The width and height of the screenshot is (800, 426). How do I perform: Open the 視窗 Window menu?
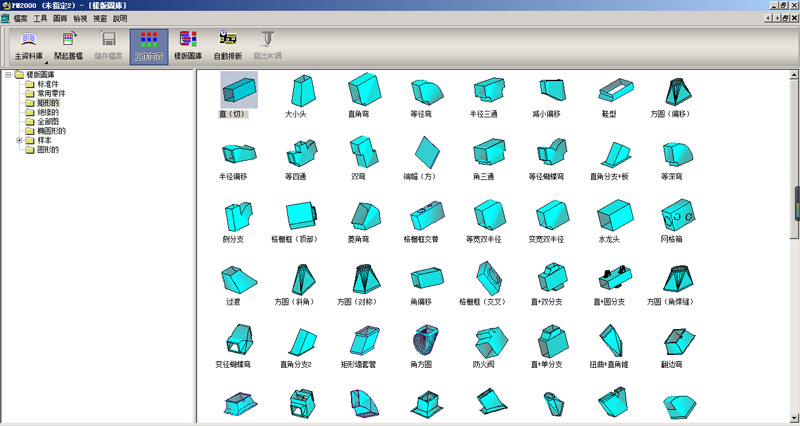100,18
